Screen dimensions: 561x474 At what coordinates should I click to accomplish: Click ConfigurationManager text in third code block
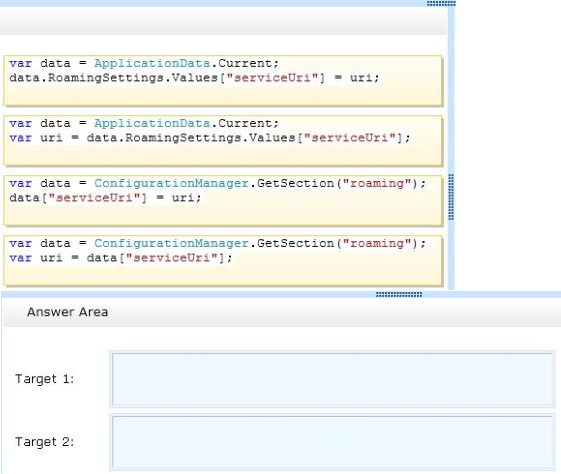(171, 184)
